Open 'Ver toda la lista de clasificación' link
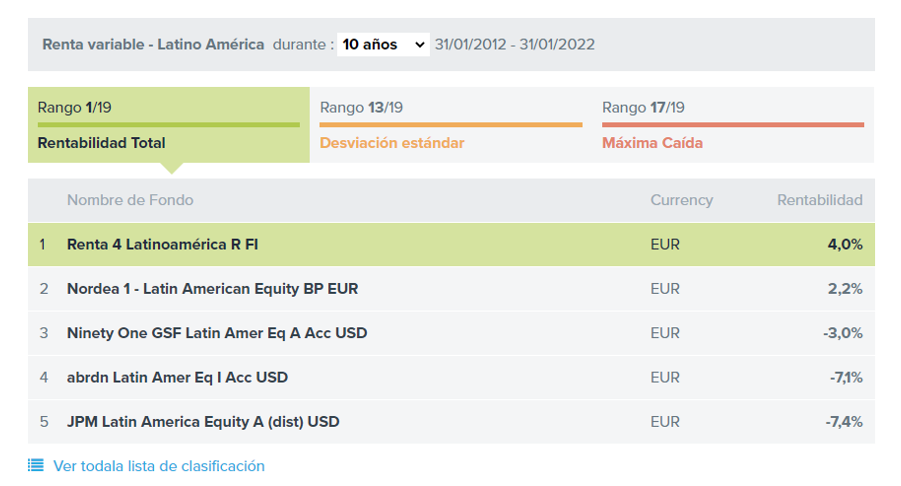 pos(159,466)
